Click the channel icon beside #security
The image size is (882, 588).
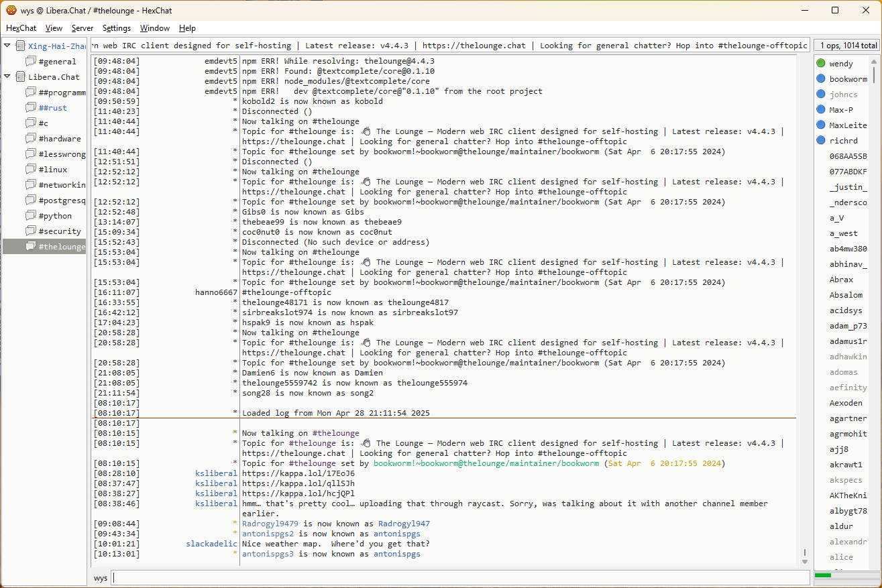pyautogui.click(x=31, y=231)
